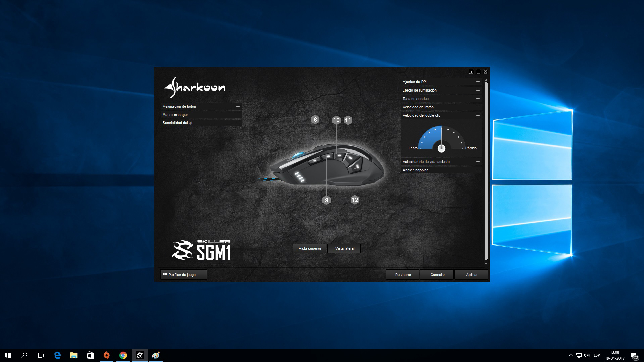The height and width of the screenshot is (362, 644).
Task: Open taskbar clock and date
Action: (614, 355)
